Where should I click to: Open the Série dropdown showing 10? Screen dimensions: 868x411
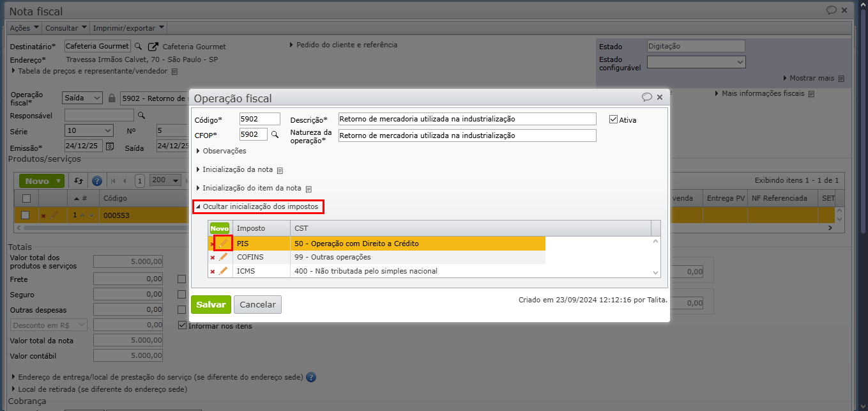click(x=89, y=131)
